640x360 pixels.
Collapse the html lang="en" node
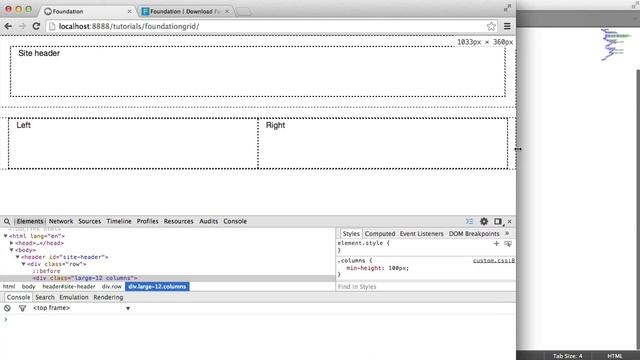coord(5,236)
